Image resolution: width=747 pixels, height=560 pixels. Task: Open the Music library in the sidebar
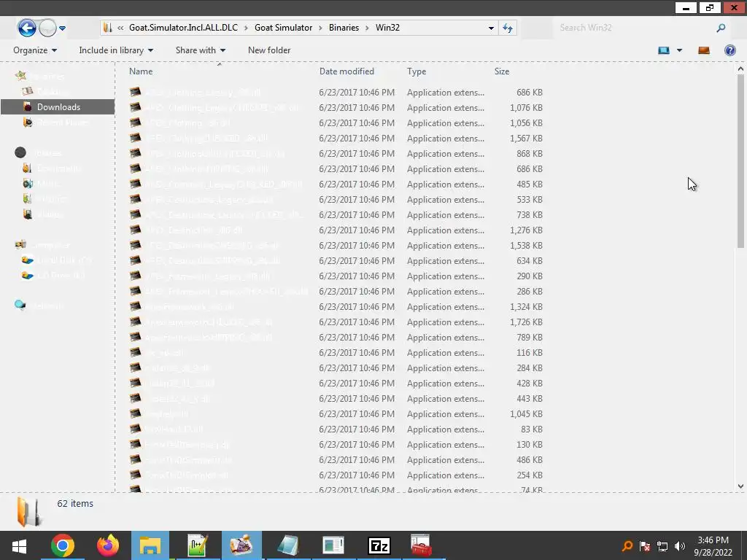point(41,183)
